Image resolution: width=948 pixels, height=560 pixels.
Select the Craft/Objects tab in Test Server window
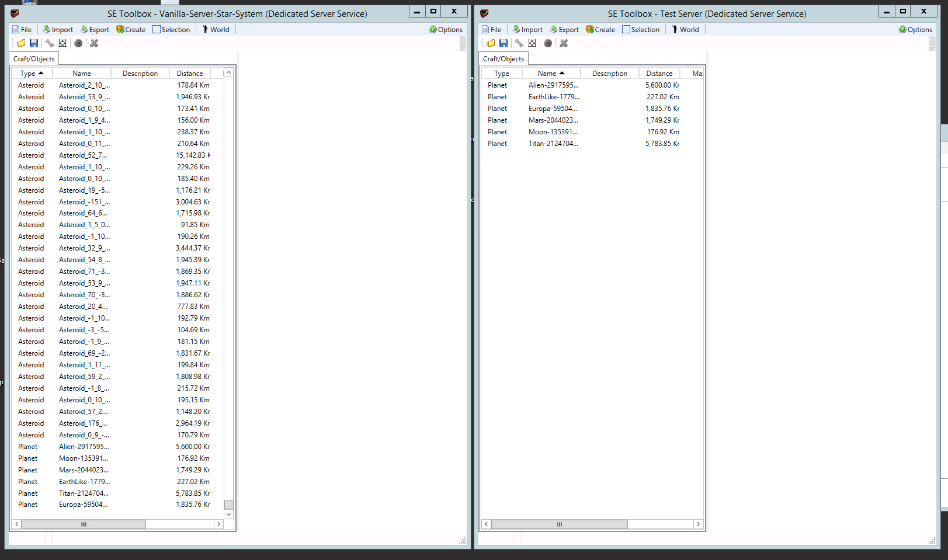tap(503, 59)
